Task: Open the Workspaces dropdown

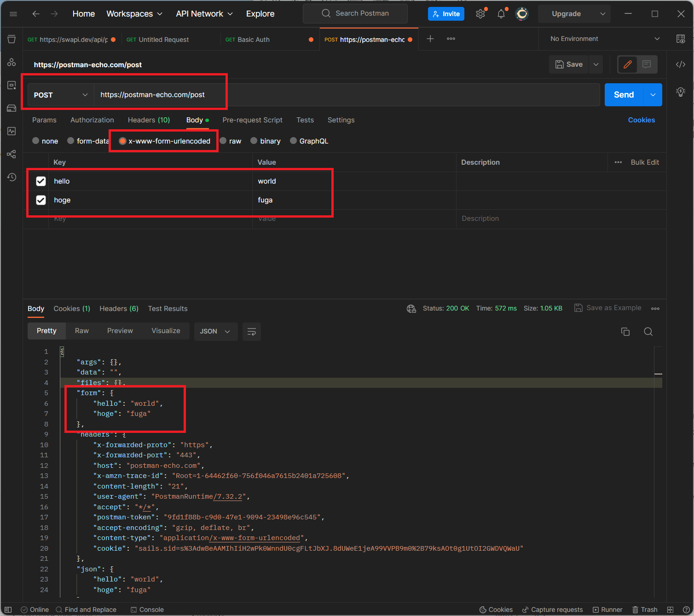Action: click(x=134, y=14)
